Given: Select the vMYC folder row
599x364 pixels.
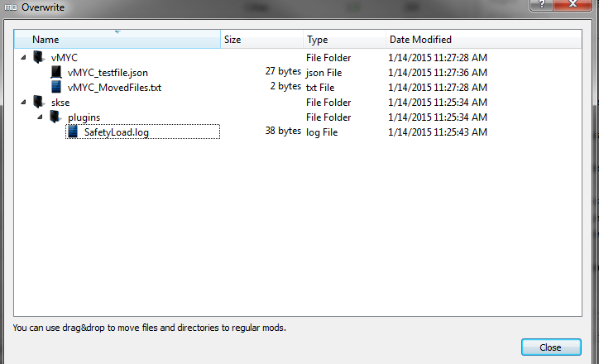Looking at the screenshot, I should click(x=298, y=57).
